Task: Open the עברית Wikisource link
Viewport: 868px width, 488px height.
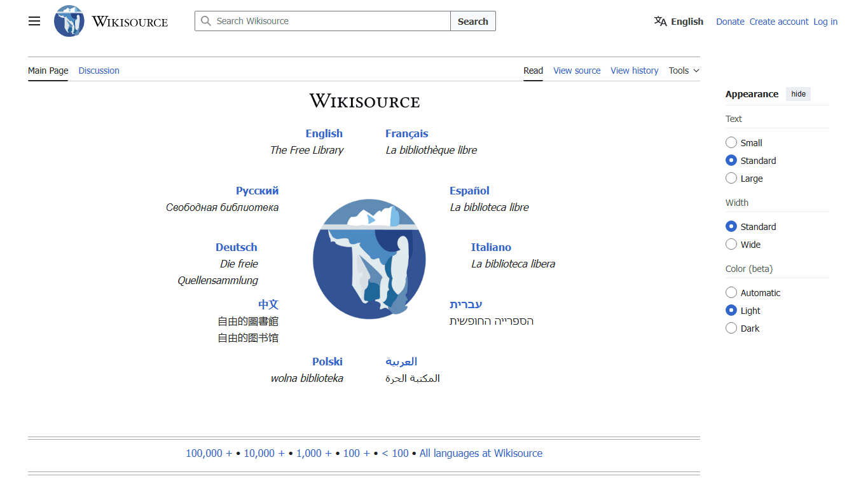Action: 466,304
